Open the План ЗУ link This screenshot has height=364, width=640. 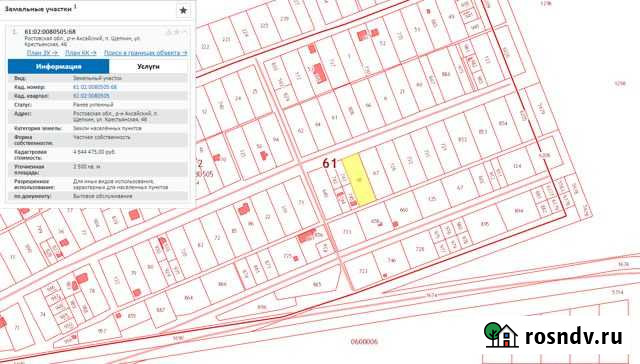tap(42, 53)
